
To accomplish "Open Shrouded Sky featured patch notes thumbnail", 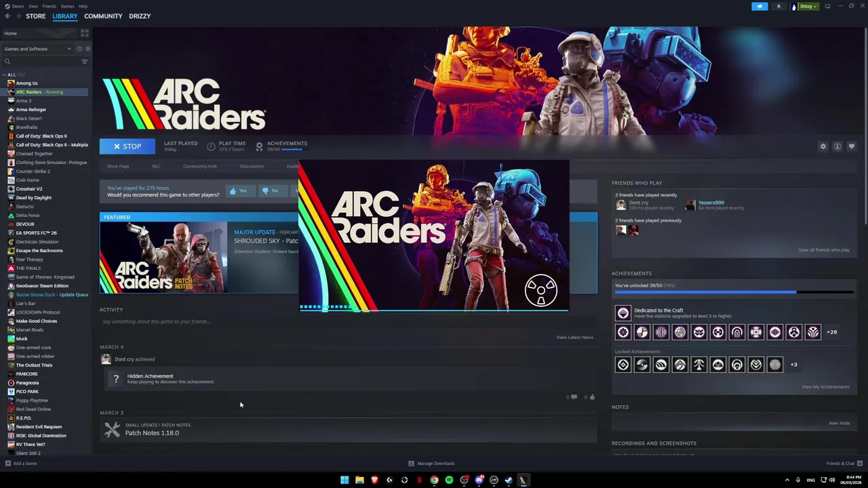I will coord(163,257).
